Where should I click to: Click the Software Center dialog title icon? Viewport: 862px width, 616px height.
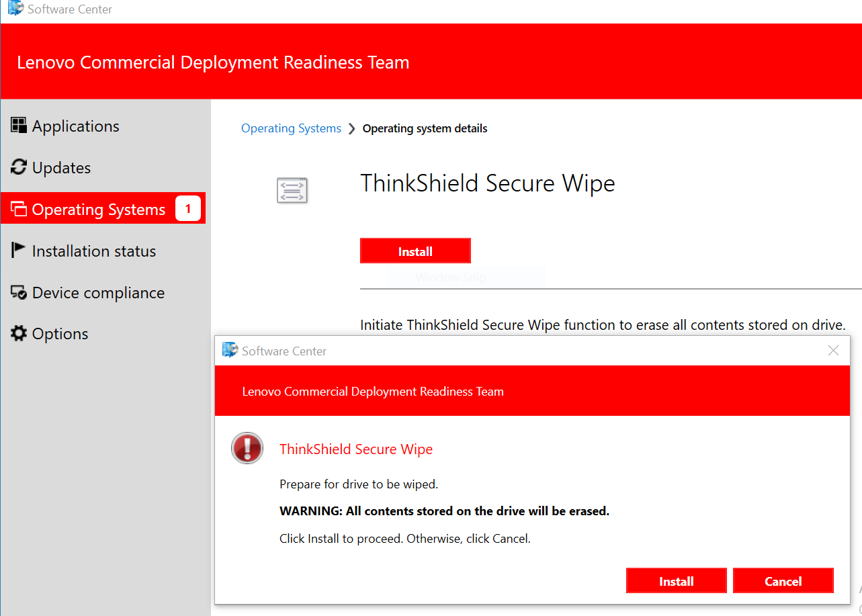point(230,350)
